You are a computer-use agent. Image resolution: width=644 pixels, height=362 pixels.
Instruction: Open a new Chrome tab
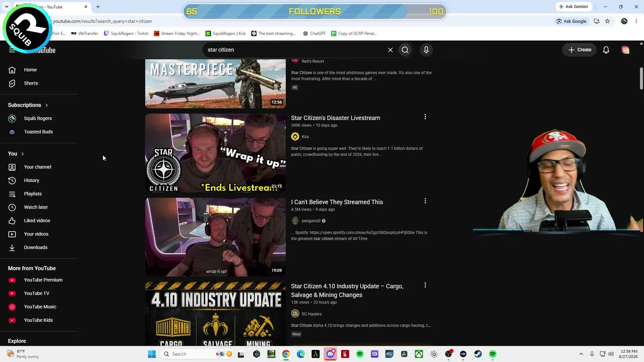point(98,7)
